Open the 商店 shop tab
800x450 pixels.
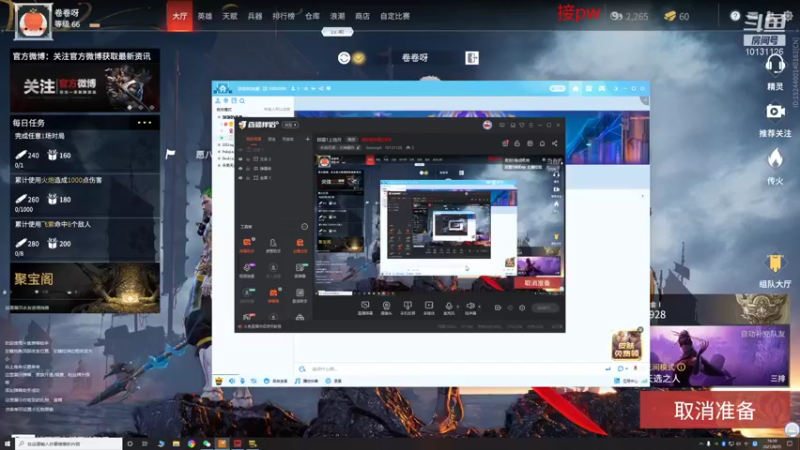pyautogui.click(x=362, y=16)
